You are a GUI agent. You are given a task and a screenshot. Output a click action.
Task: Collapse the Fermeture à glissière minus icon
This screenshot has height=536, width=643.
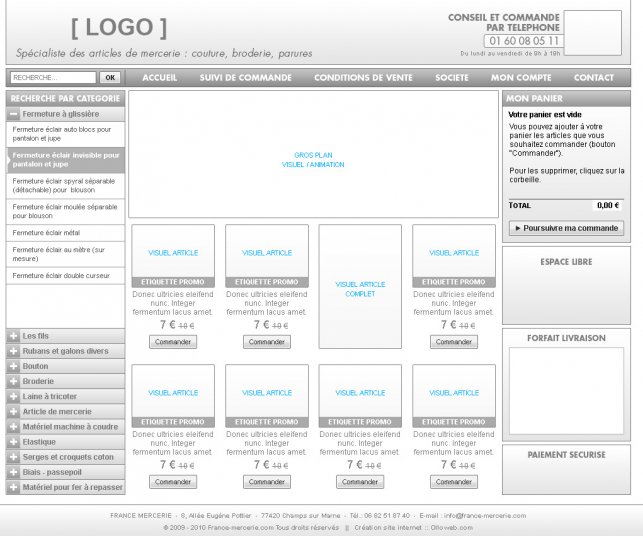[x=14, y=115]
